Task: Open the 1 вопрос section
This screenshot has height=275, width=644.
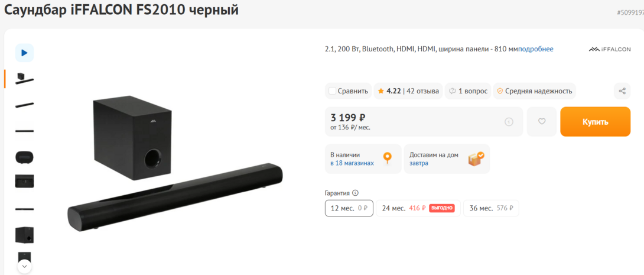Action: [x=469, y=91]
